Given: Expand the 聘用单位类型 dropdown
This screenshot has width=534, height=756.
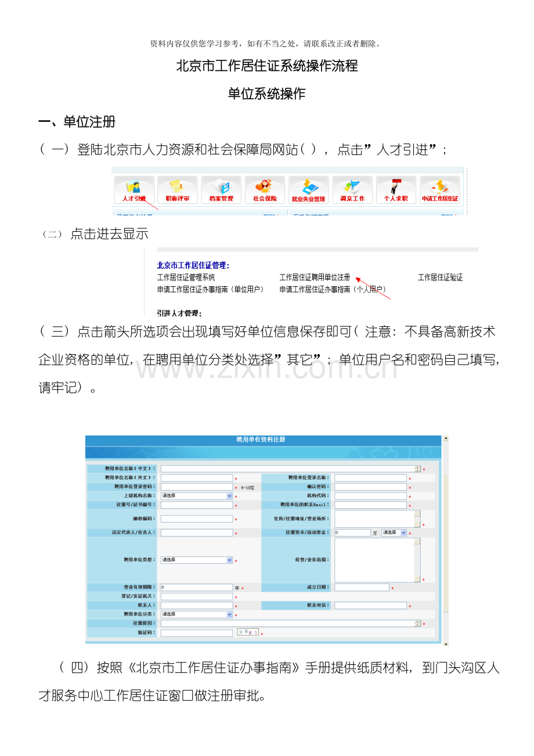Looking at the screenshot, I should [x=197, y=560].
